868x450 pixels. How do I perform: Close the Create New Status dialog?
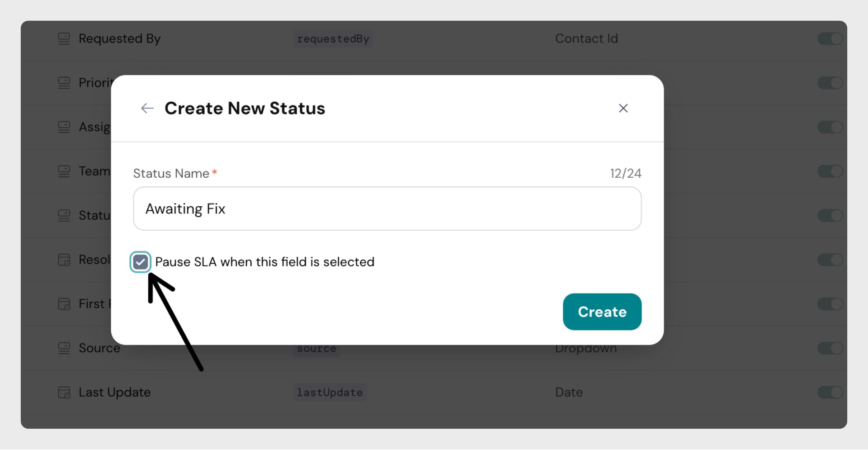coord(623,109)
